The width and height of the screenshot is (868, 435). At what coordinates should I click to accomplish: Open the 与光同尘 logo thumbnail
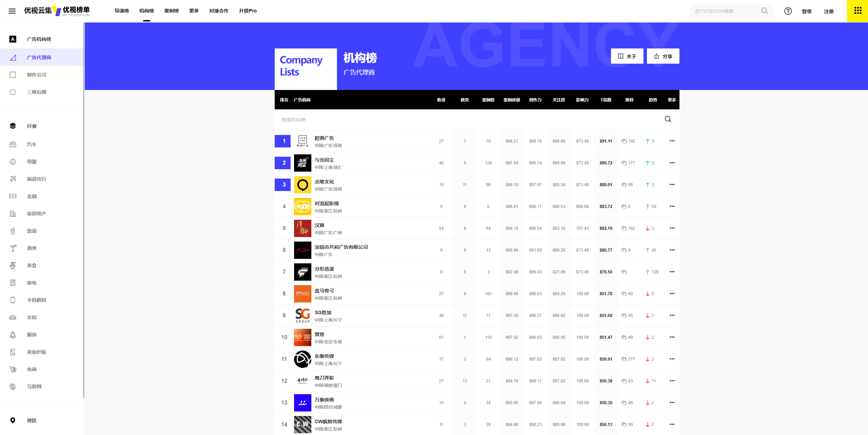302,163
